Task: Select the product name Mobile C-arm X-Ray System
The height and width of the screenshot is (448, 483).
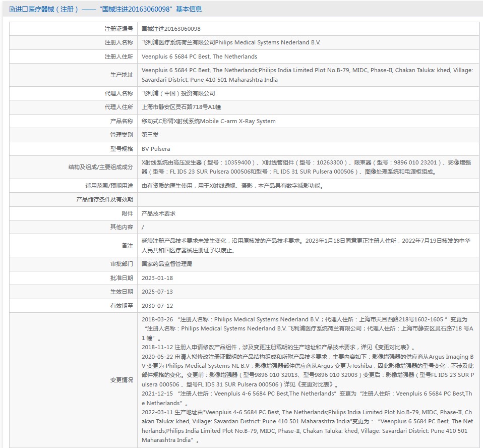Action: [209, 121]
